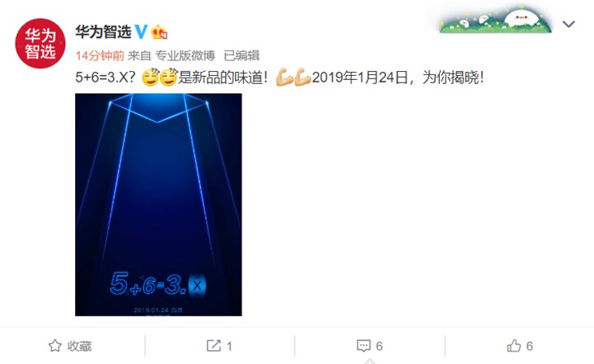
Task: Click the 已编辑 edited label
Action: click(242, 55)
